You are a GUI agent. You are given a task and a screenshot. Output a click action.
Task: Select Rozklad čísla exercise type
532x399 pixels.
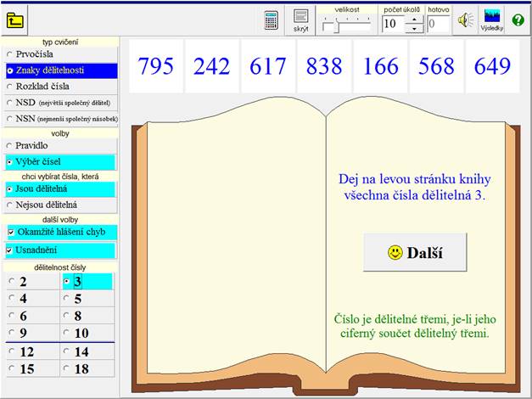[x=61, y=87]
